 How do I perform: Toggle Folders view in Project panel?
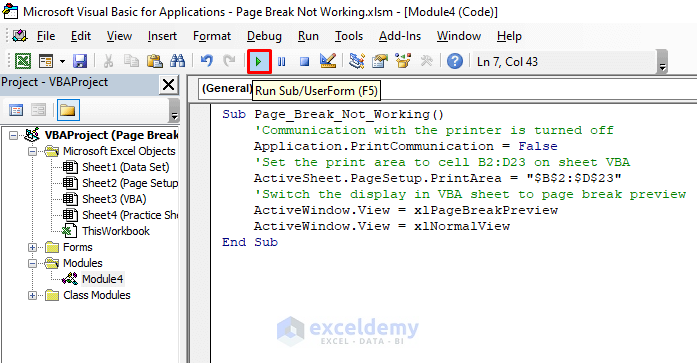coord(68,110)
